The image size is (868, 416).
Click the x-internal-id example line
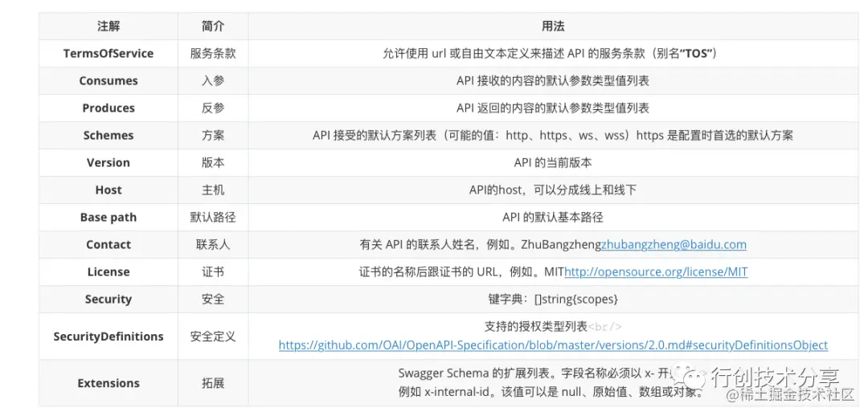point(551,394)
